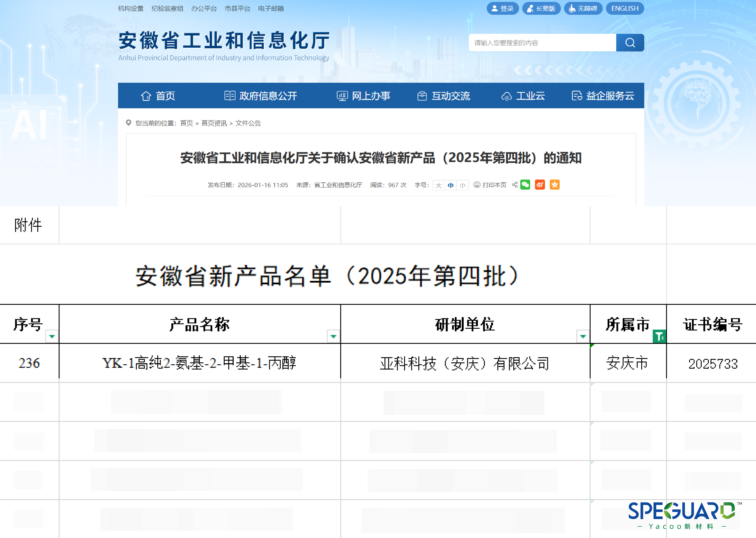Image resolution: width=756 pixels, height=538 pixels.
Task: Set font size to 中
Action: click(x=450, y=185)
